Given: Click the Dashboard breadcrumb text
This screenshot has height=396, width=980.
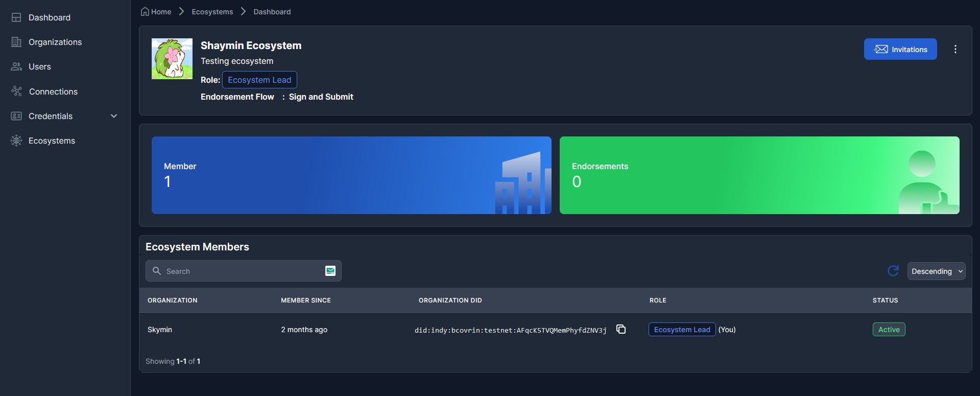Looking at the screenshot, I should [x=272, y=12].
